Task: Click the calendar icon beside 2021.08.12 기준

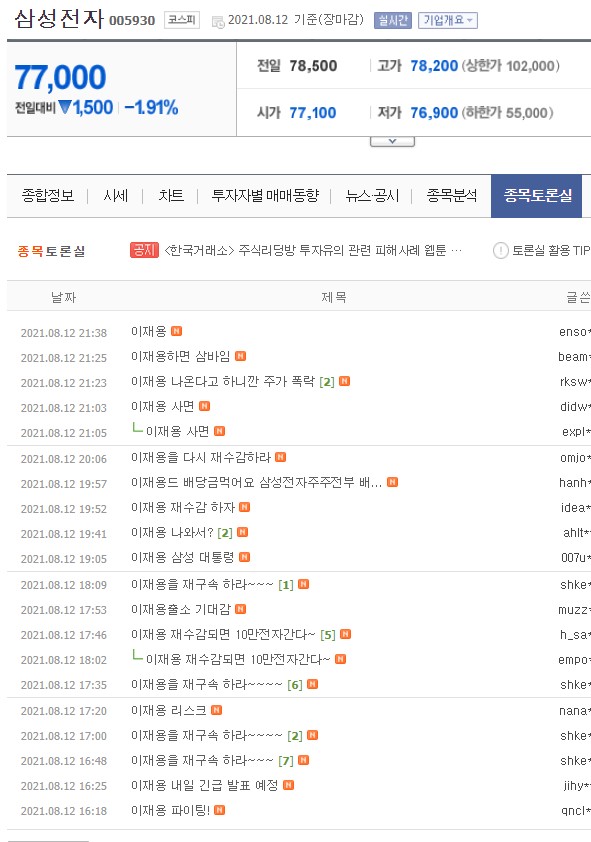Action: point(218,22)
